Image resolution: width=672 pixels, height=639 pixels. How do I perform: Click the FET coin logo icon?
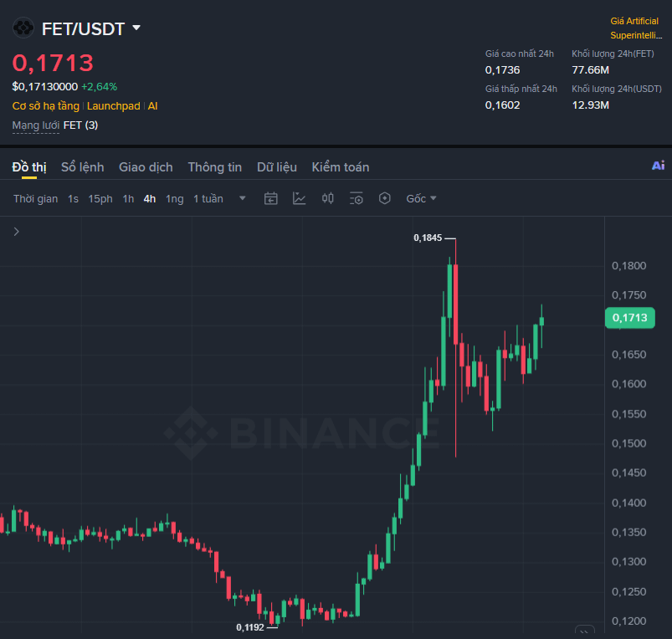23,28
